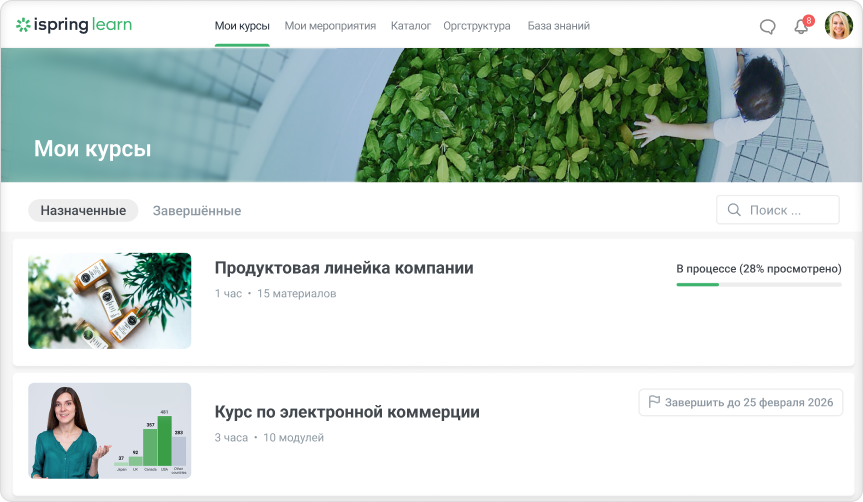Open База знаний section
Screen dimensions: 863x502
click(559, 26)
